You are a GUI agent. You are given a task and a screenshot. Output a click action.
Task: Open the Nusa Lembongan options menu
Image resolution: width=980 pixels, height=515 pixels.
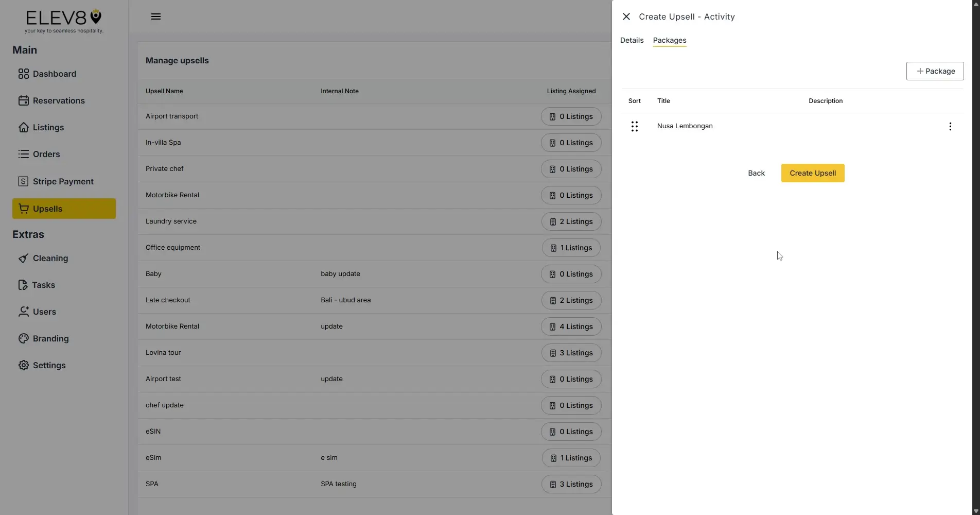950,126
